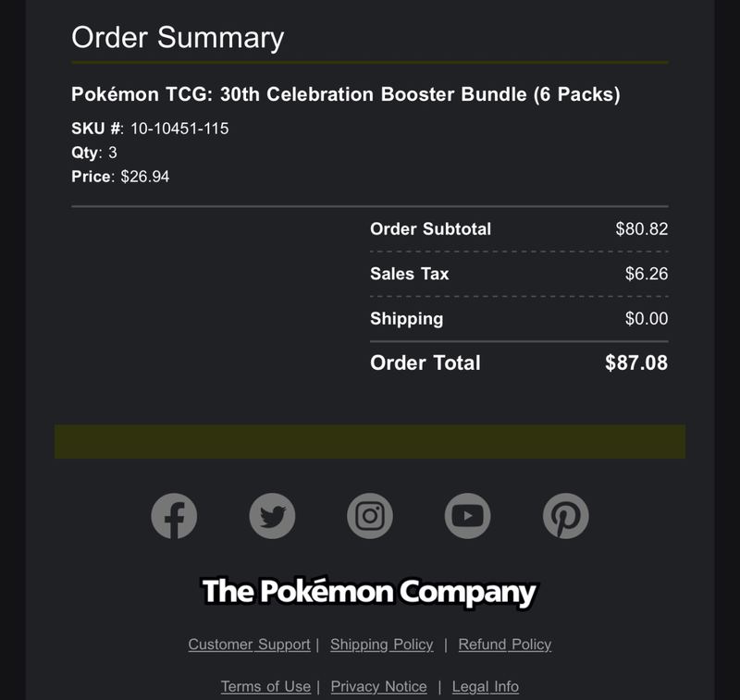Visit the YouTube play icon
The height and width of the screenshot is (700, 740).
pos(468,516)
